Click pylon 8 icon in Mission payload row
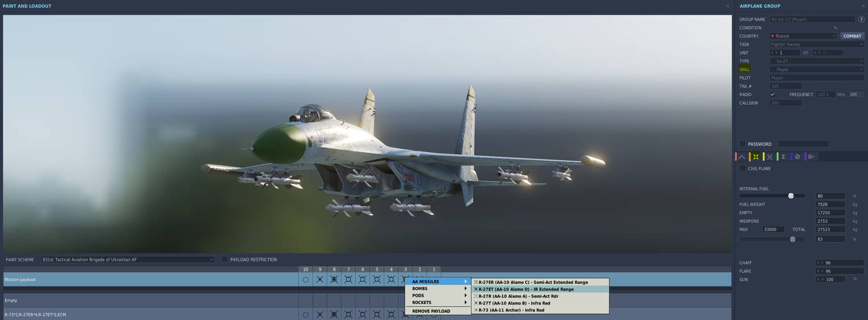This screenshot has width=868, height=320. click(334, 280)
